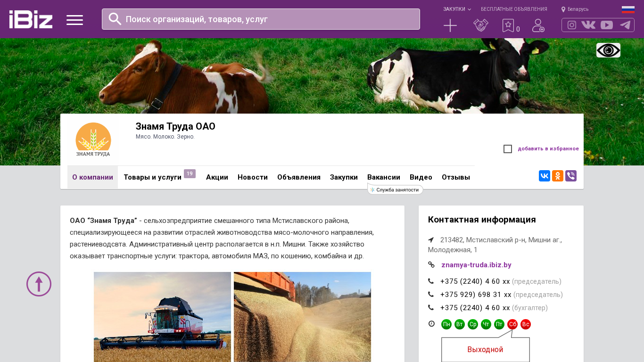The image size is (644, 362).
Task: Open the Отзывы tab
Action: pyautogui.click(x=456, y=177)
